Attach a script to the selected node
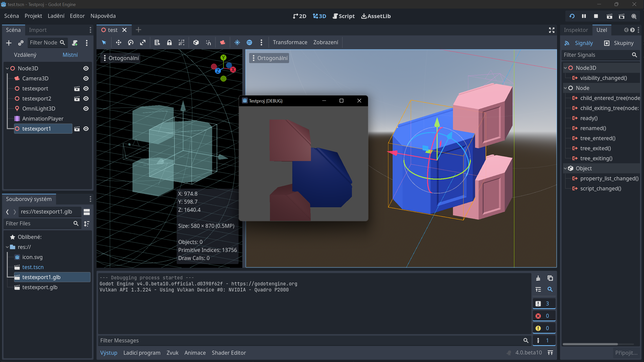 click(75, 43)
